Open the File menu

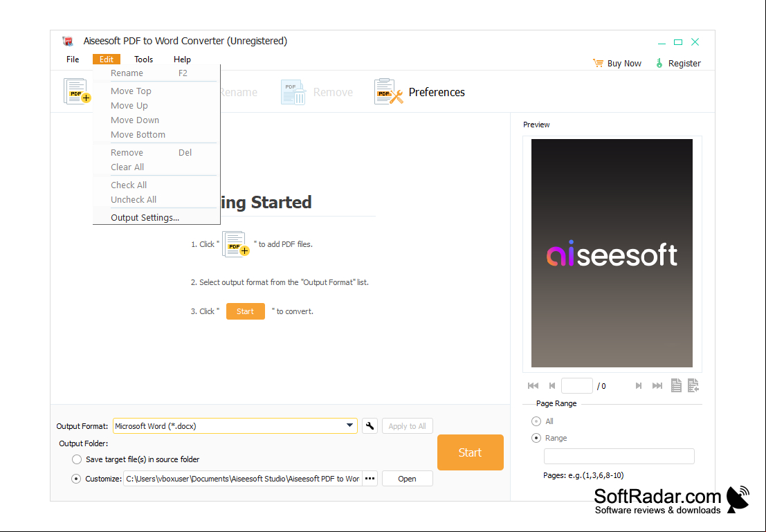point(73,59)
